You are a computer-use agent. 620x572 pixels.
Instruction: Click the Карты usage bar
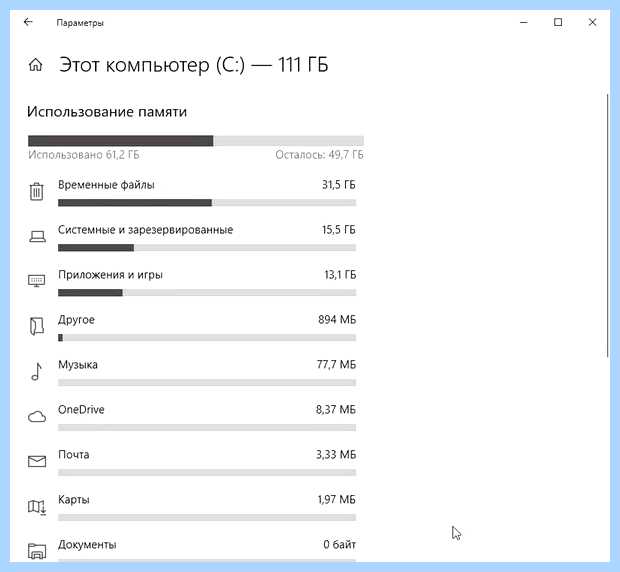click(207, 518)
